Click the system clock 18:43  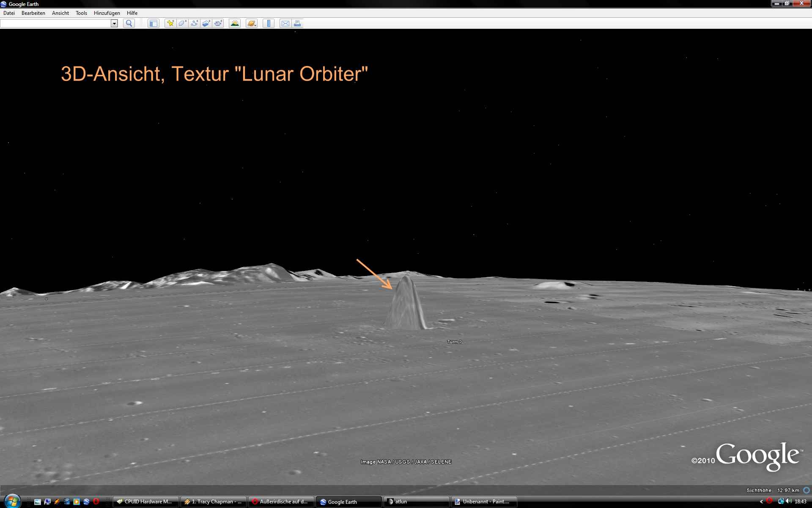coord(801,502)
